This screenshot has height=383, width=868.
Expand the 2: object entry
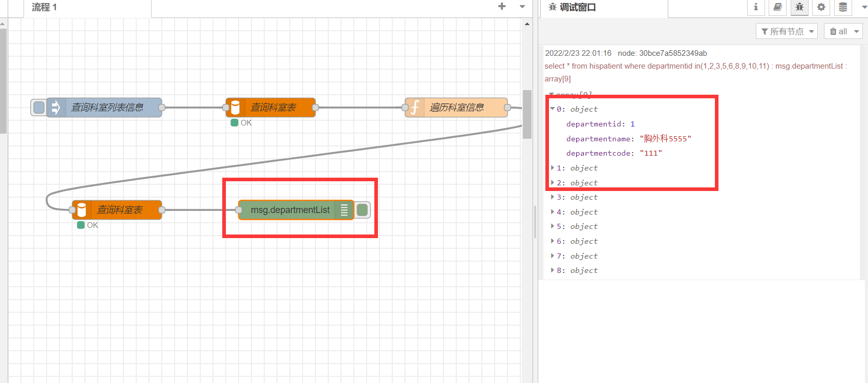coord(553,183)
